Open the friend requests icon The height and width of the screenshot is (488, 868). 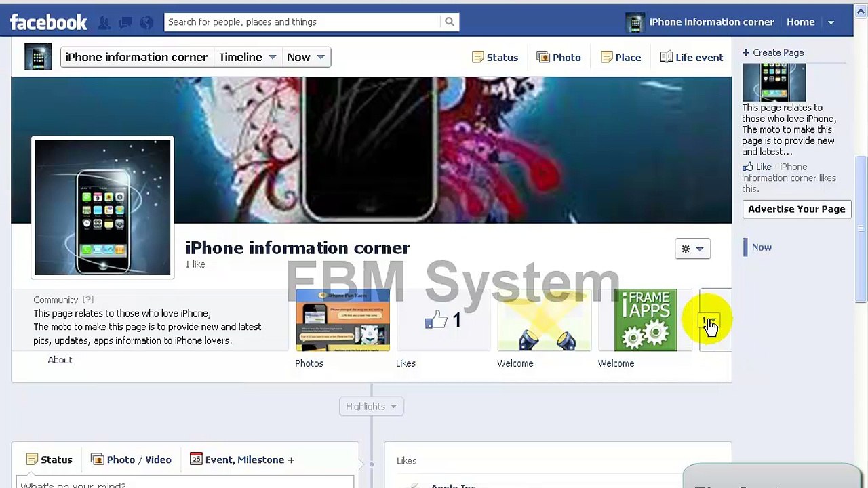(x=104, y=22)
